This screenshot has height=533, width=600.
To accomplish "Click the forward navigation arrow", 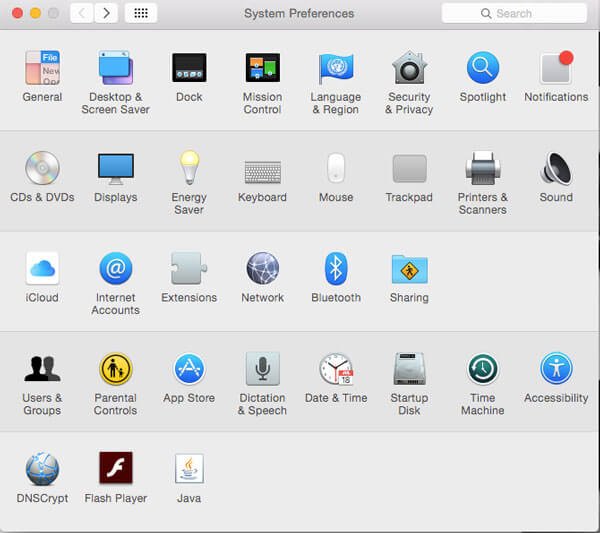I will [x=106, y=13].
